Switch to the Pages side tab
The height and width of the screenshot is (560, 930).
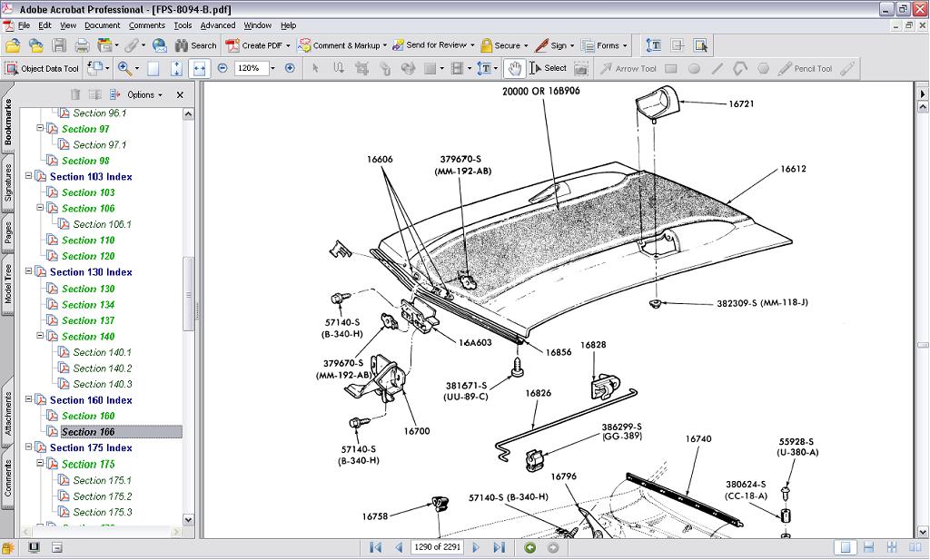(8, 233)
